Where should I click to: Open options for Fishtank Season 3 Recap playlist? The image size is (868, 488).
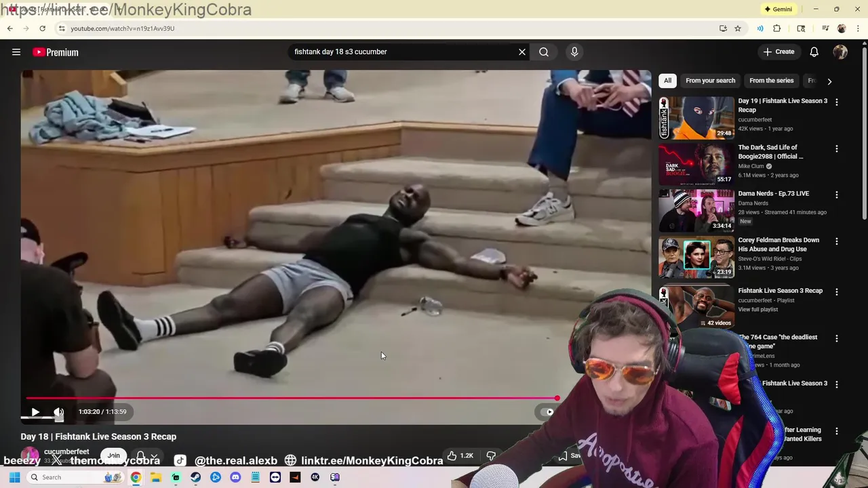coord(836,291)
